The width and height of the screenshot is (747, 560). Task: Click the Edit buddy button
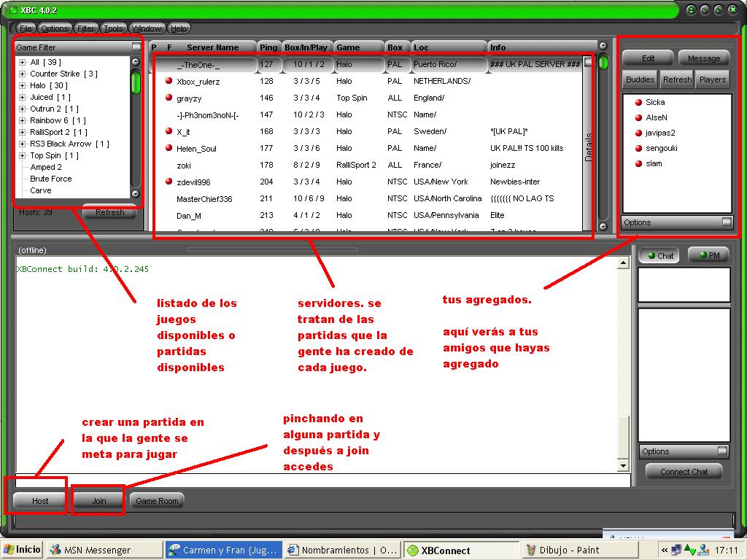click(x=648, y=58)
